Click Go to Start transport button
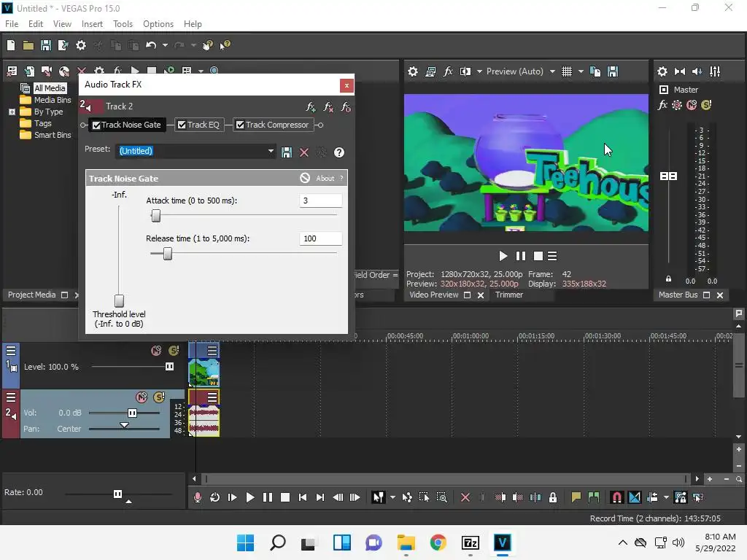Image resolution: width=747 pixels, height=560 pixels. pos(302,497)
